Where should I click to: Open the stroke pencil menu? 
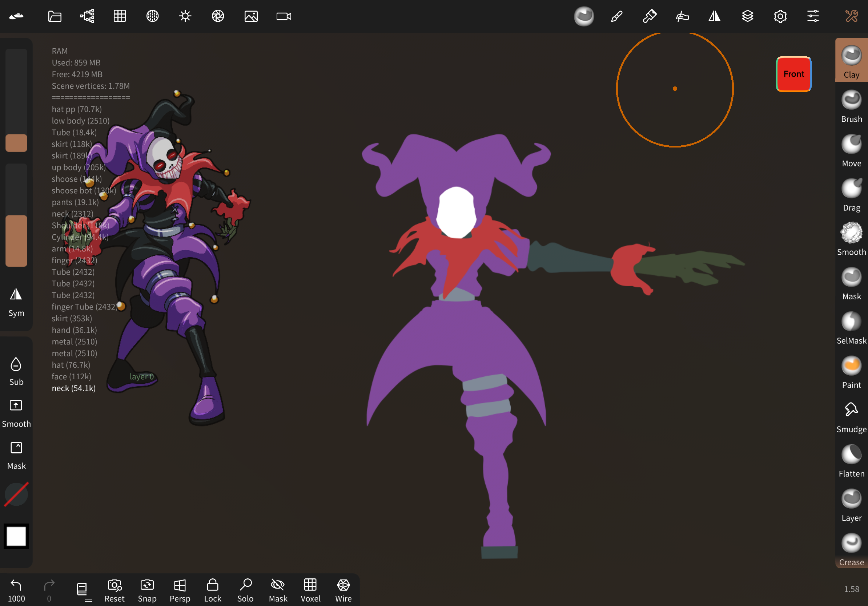(616, 16)
